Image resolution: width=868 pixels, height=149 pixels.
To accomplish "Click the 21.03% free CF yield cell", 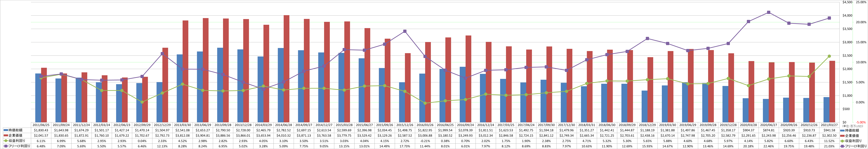I will pyautogui.click(x=830, y=146).
